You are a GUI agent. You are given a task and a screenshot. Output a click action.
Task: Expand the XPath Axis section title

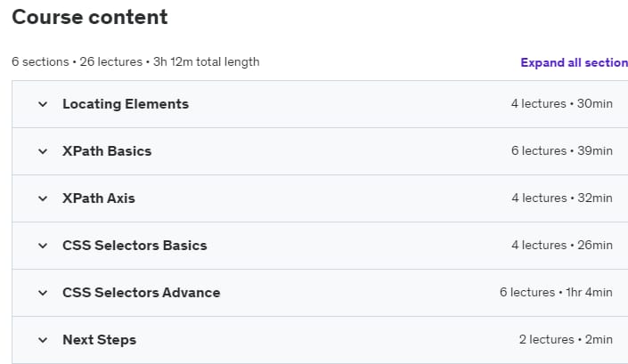(99, 198)
